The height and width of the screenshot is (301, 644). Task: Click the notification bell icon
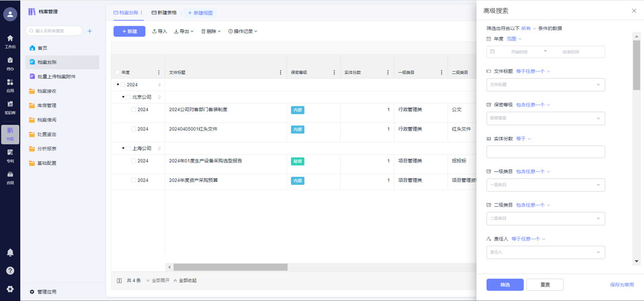click(x=10, y=253)
